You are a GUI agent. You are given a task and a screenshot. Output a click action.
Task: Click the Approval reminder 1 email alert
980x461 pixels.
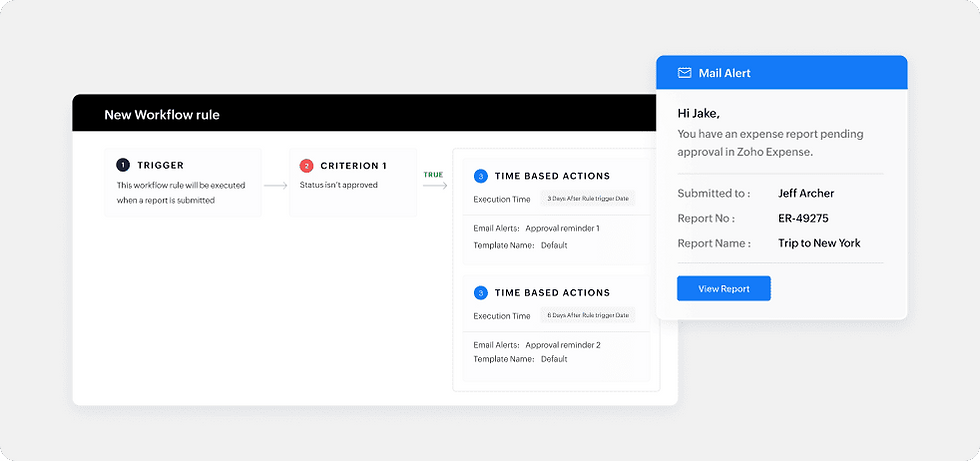coord(562,229)
